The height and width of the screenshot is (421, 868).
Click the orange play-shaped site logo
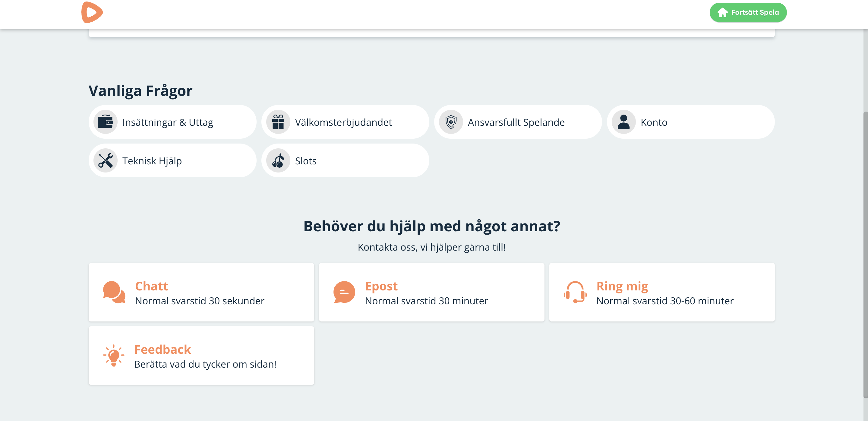pos(92,12)
